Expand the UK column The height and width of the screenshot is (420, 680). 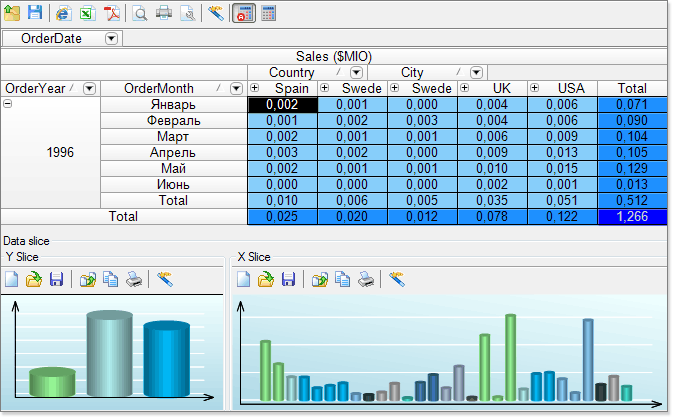tap(464, 88)
